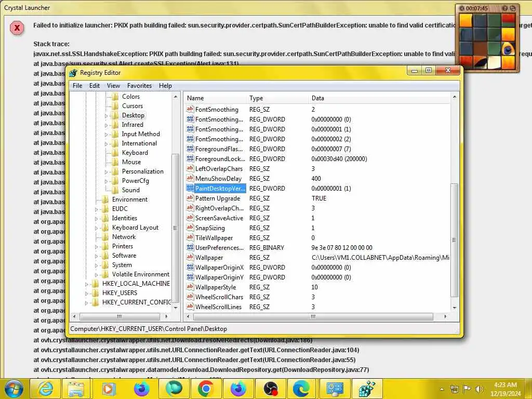Select the Mouse folder icon
This screenshot has height=399, width=532.
(115, 162)
